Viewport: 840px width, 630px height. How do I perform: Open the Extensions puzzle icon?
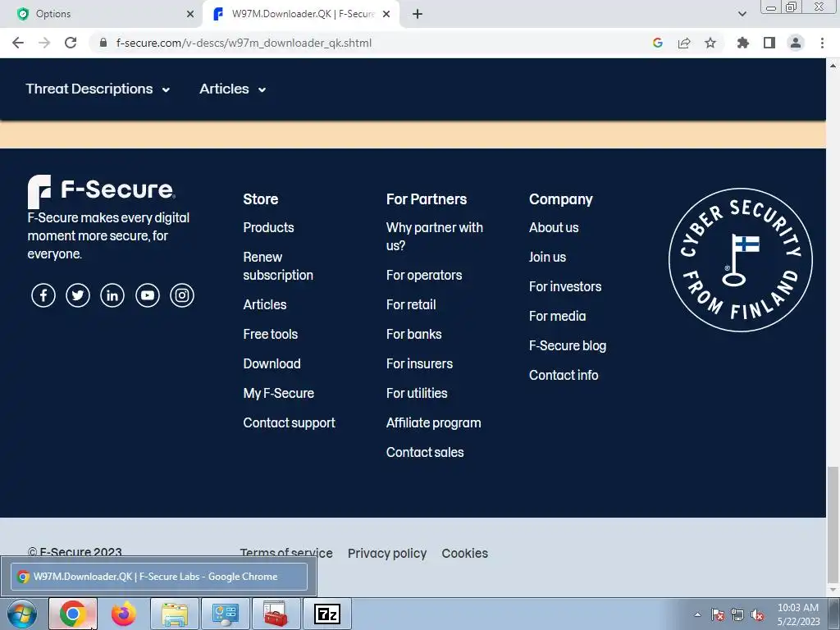(x=743, y=43)
